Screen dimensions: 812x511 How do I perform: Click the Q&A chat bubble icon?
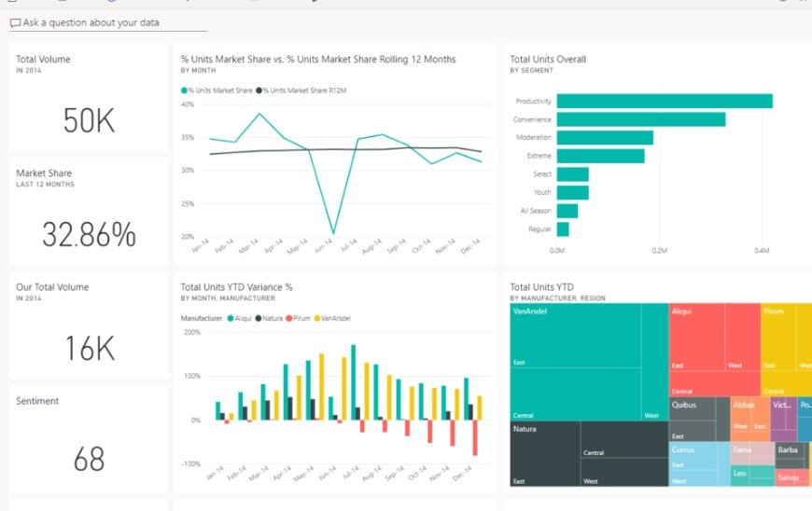click(x=15, y=22)
